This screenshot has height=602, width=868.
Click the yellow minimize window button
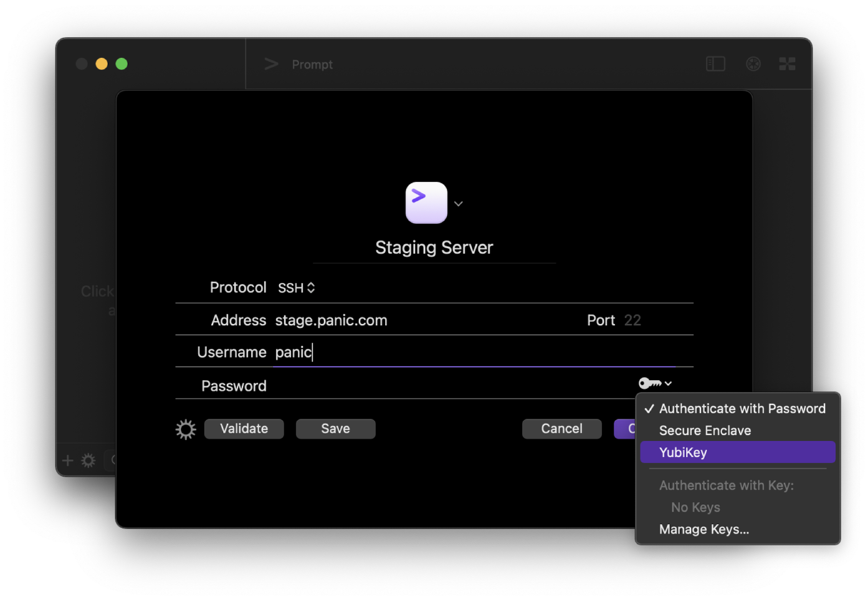(102, 64)
